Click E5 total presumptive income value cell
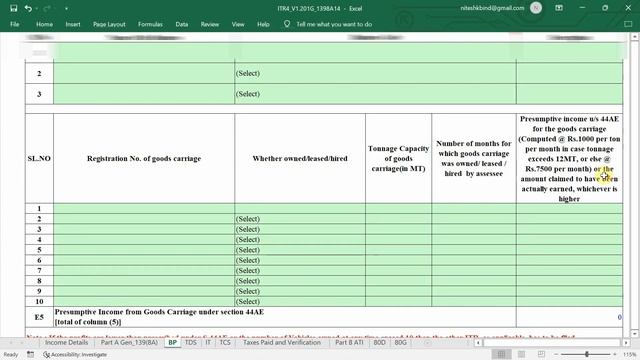The height and width of the screenshot is (360, 640). coord(569,317)
